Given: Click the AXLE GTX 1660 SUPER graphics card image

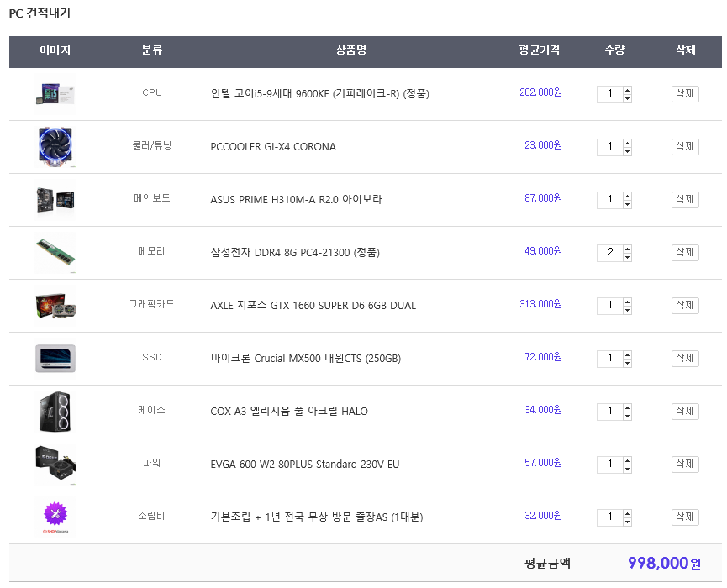Looking at the screenshot, I should (x=55, y=306).
